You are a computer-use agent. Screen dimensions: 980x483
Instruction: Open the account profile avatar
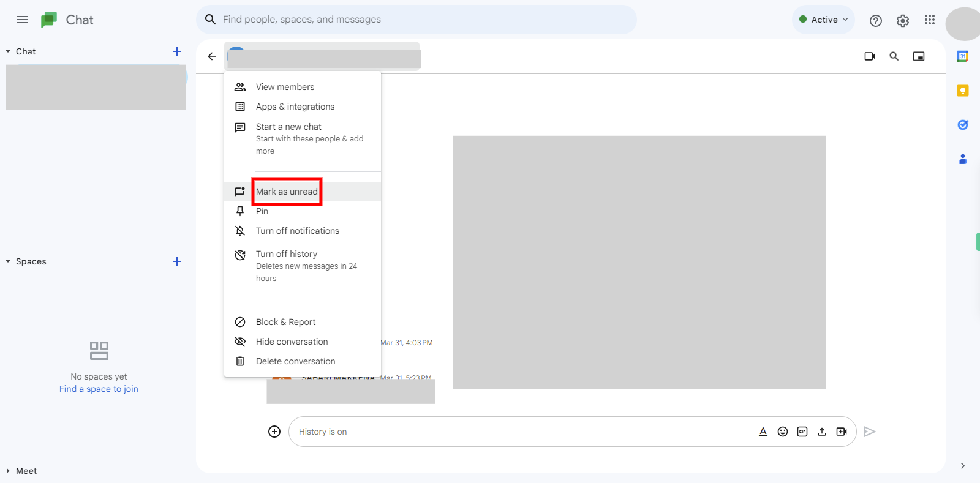coord(963,24)
